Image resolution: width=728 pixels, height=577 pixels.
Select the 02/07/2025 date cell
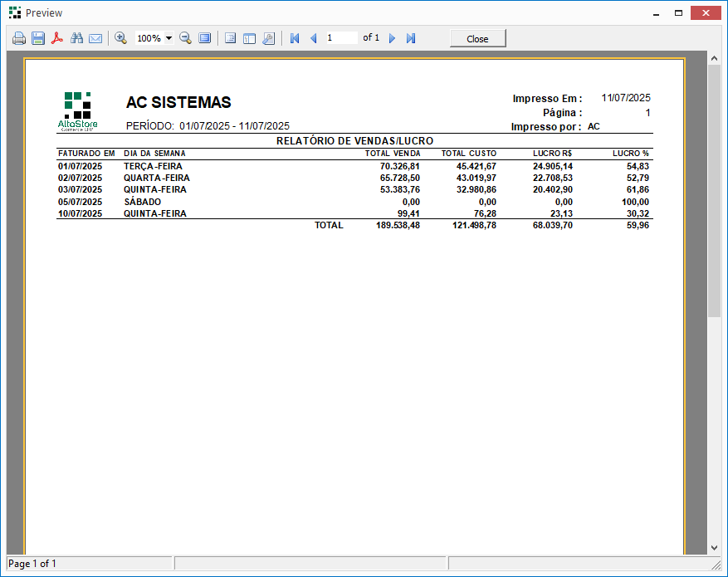pyautogui.click(x=80, y=178)
